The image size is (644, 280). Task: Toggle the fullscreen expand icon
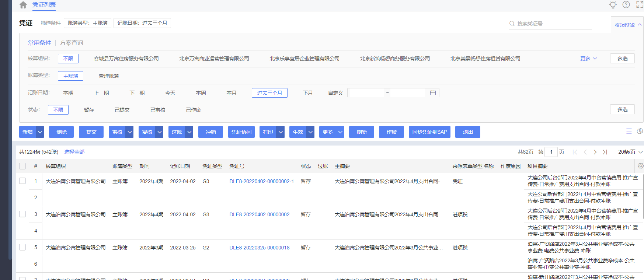pos(640,4)
